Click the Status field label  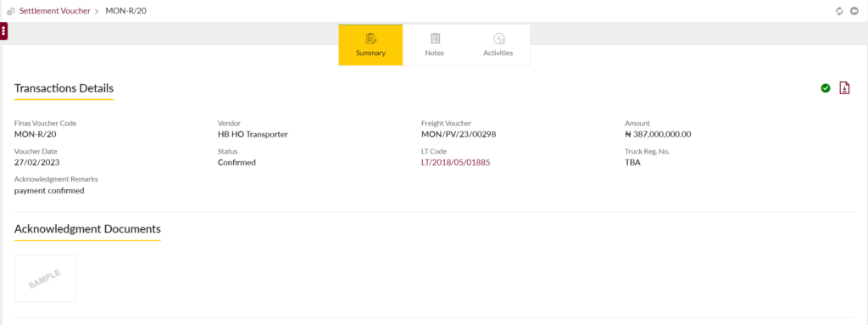tap(227, 151)
